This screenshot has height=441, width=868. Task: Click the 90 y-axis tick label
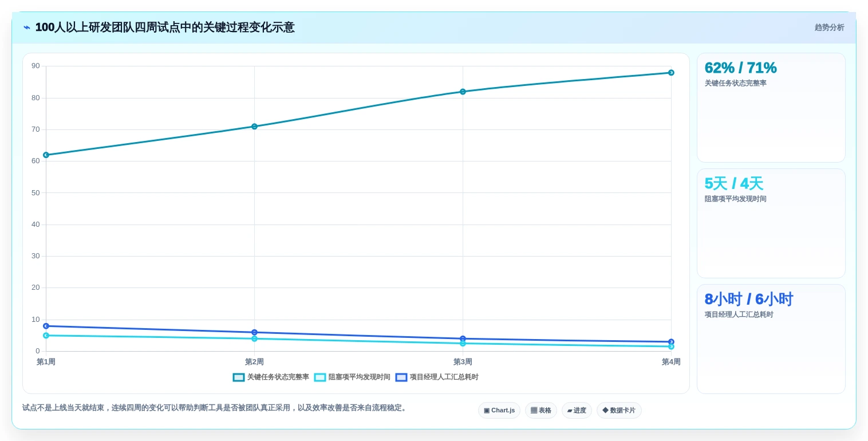pos(35,66)
